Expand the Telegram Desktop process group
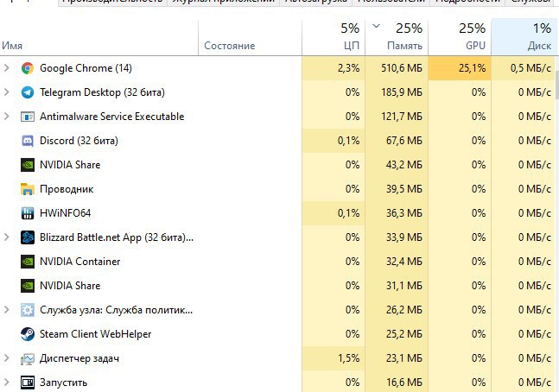 [6, 92]
